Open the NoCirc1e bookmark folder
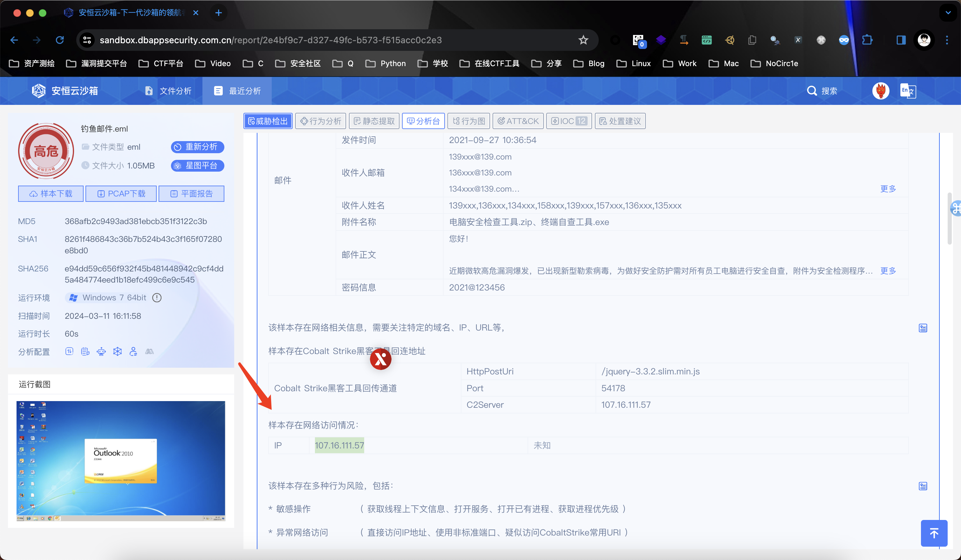This screenshot has width=961, height=560. click(x=774, y=63)
